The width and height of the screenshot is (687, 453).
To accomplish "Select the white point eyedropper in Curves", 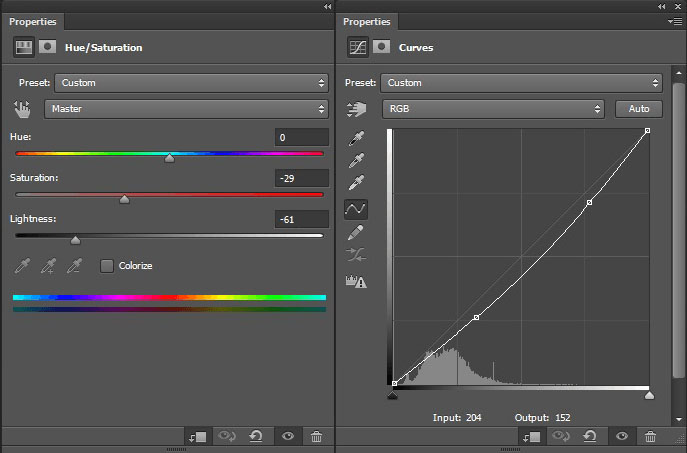I will point(356,182).
